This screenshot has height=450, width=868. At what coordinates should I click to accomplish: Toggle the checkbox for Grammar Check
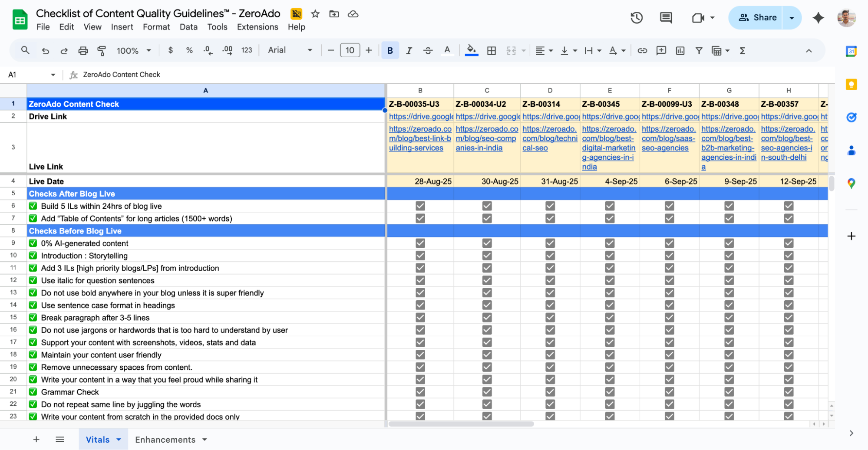pyautogui.click(x=420, y=391)
